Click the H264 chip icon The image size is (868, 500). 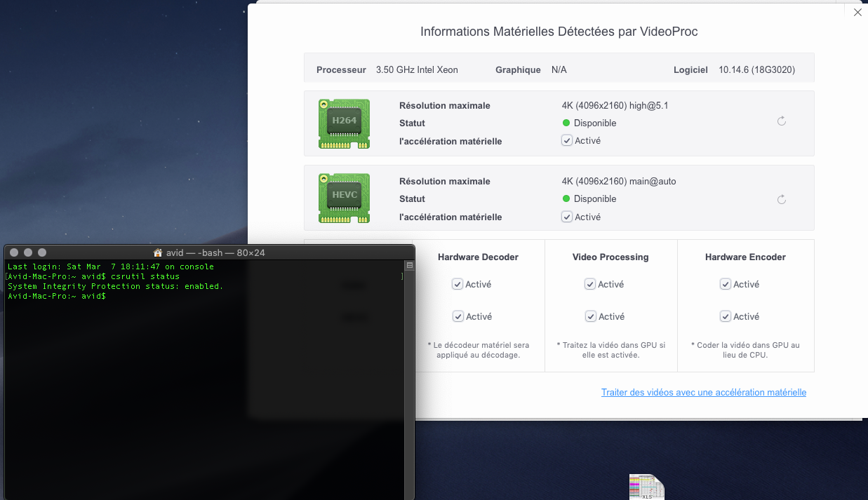click(345, 123)
